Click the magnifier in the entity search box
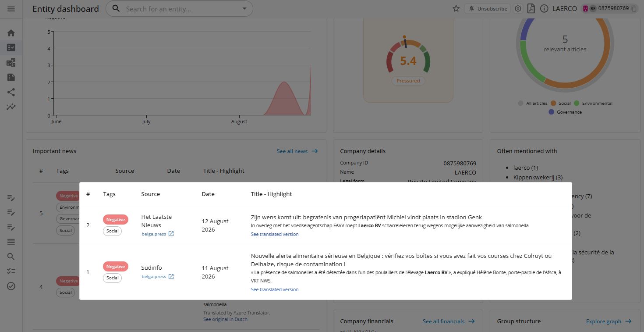This screenshot has height=332, width=644. (x=116, y=8)
